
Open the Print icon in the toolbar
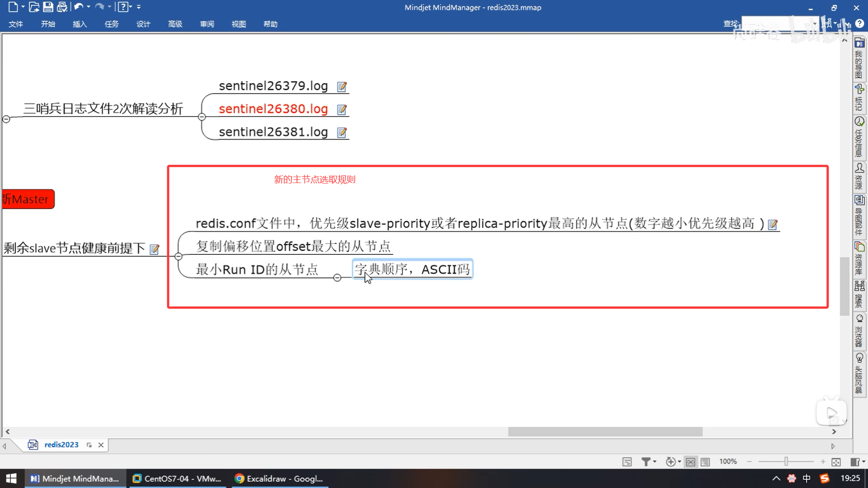click(62, 7)
